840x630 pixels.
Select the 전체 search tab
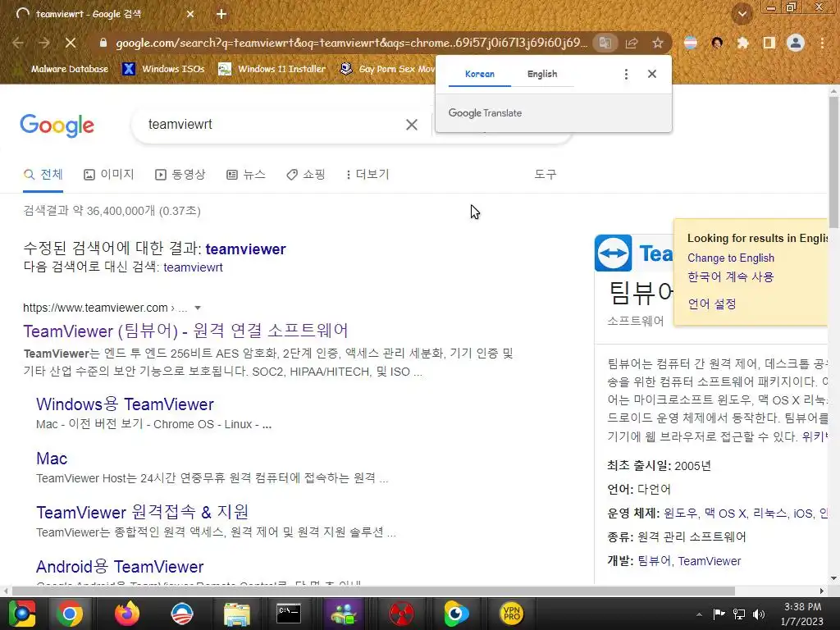pyautogui.click(x=43, y=174)
